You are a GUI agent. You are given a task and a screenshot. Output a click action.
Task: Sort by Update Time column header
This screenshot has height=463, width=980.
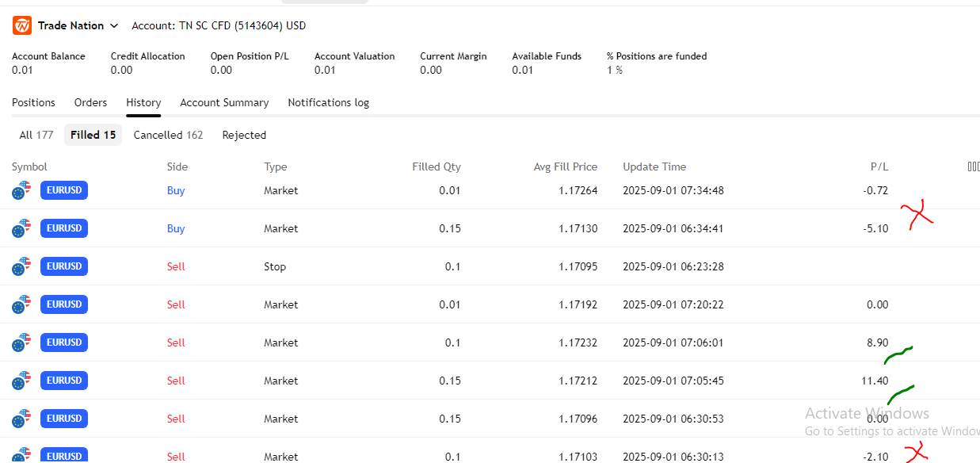pos(654,166)
